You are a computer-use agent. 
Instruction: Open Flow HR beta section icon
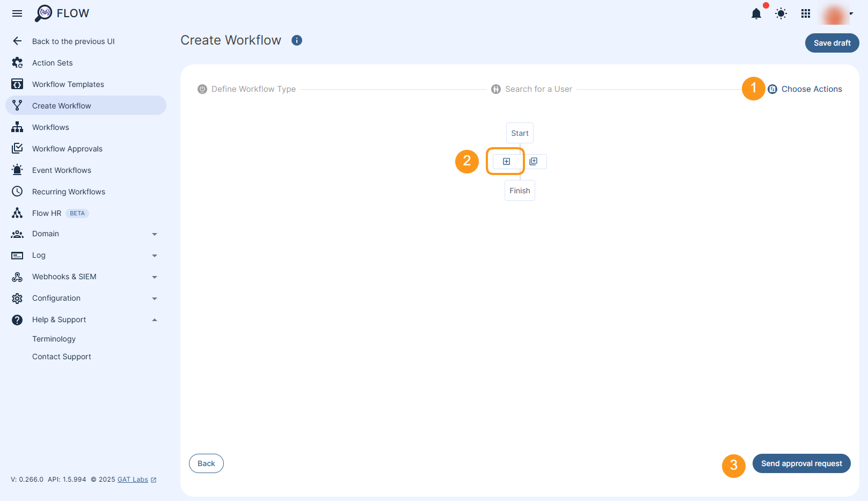click(17, 213)
